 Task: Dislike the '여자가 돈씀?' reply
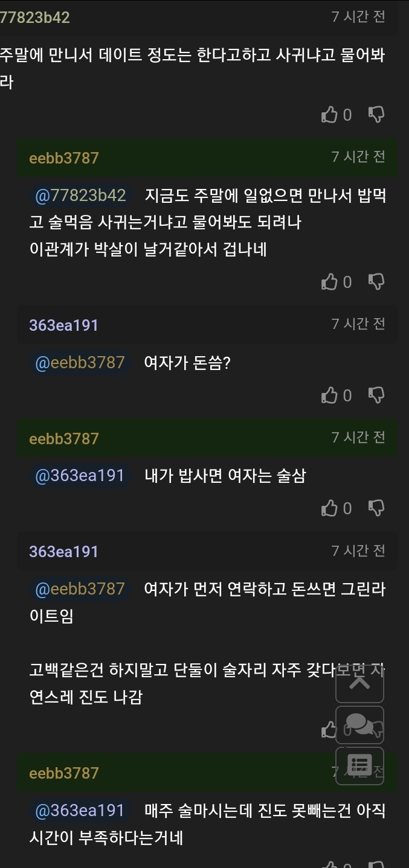376,395
